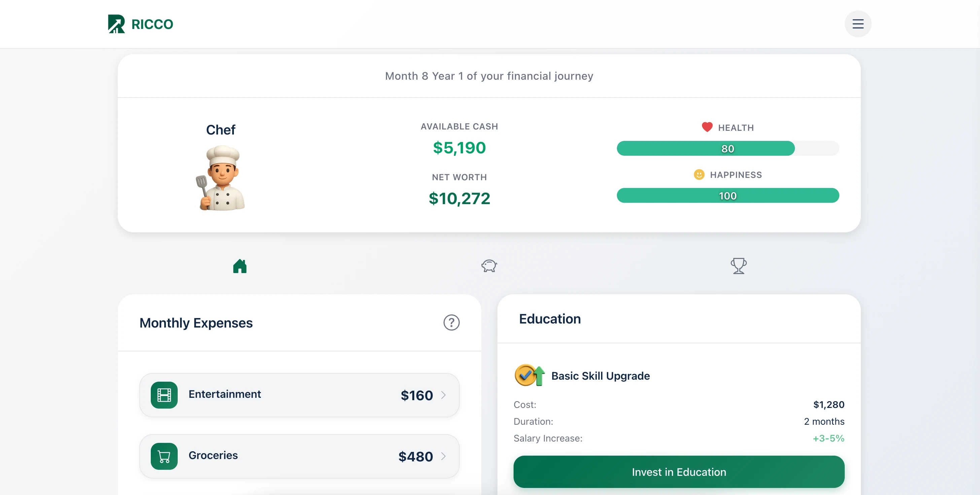This screenshot has width=980, height=495.
Task: Click the Chef character avatar
Action: pyautogui.click(x=221, y=178)
